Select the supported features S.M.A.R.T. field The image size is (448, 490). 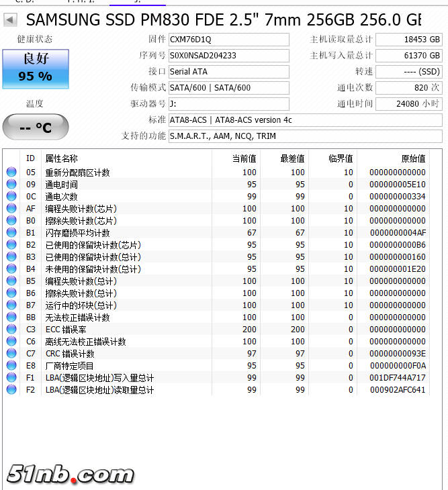click(x=306, y=136)
